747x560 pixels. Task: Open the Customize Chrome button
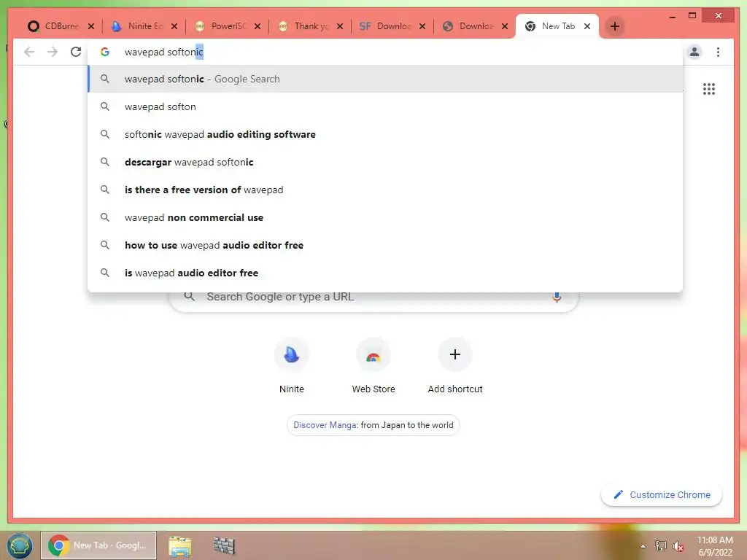(661, 495)
